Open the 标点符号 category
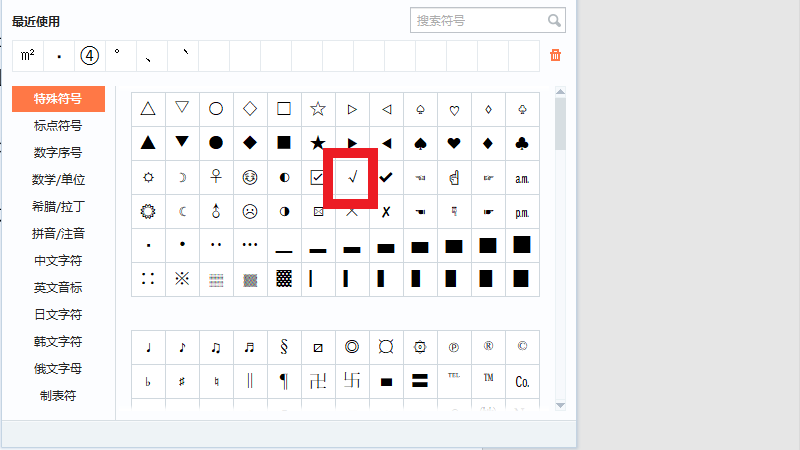800x450 pixels. (58, 126)
